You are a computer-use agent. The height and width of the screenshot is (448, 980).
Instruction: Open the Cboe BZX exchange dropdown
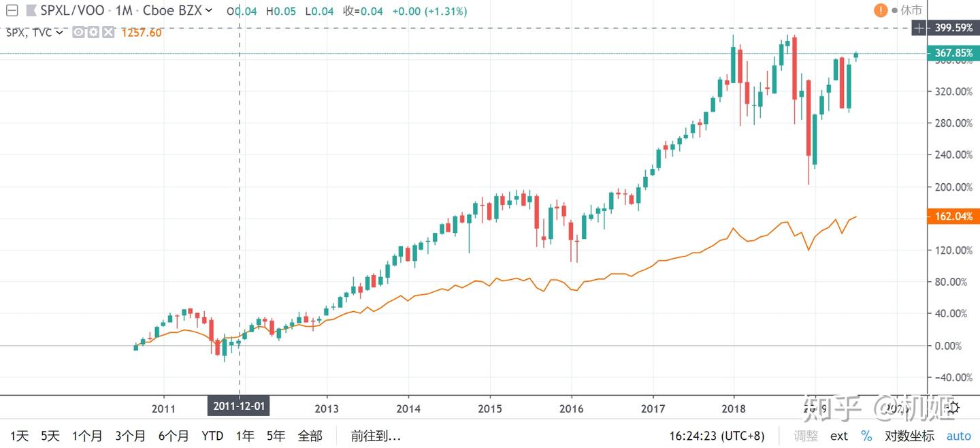click(x=178, y=11)
